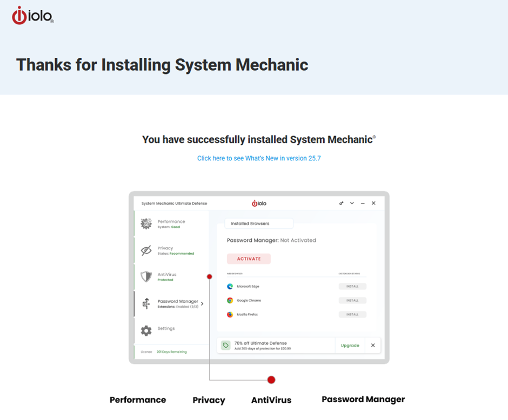
Task: Expand the Password Manager chevron arrow
Action: coord(202,303)
